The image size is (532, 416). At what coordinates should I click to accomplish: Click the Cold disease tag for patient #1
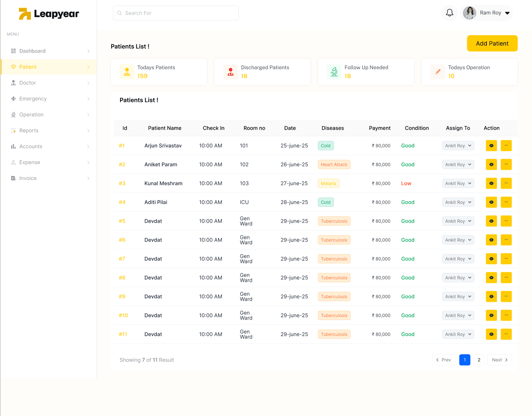[325, 146]
